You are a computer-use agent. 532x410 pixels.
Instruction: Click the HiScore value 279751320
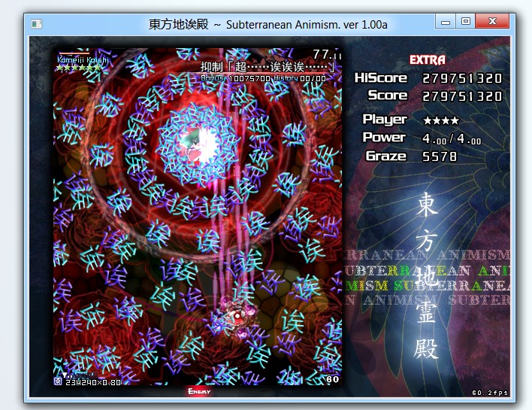point(462,78)
